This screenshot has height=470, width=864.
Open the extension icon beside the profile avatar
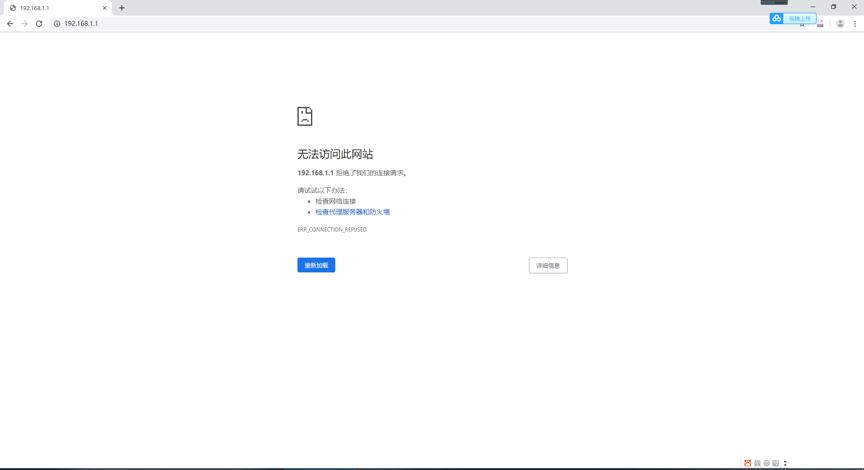[x=820, y=24]
